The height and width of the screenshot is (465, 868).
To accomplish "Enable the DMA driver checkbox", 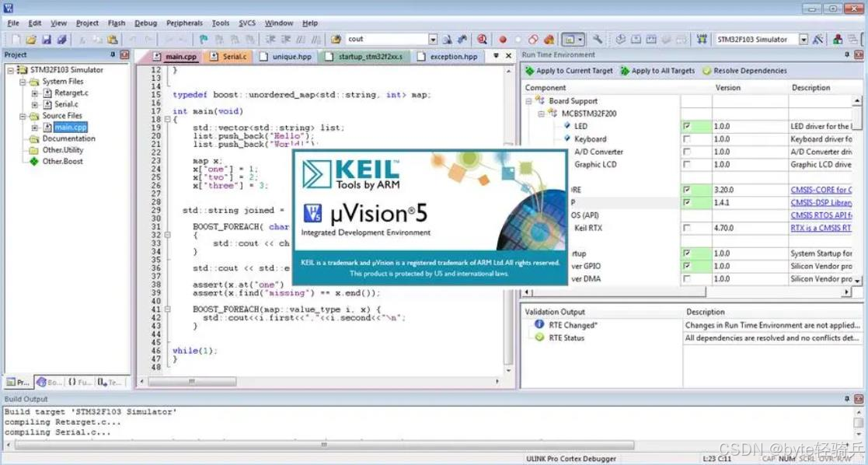I will point(687,279).
